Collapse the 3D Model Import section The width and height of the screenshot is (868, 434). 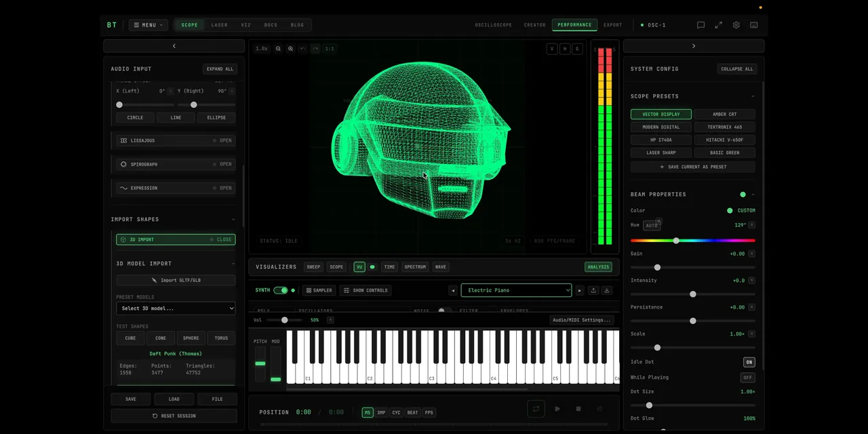tap(233, 264)
